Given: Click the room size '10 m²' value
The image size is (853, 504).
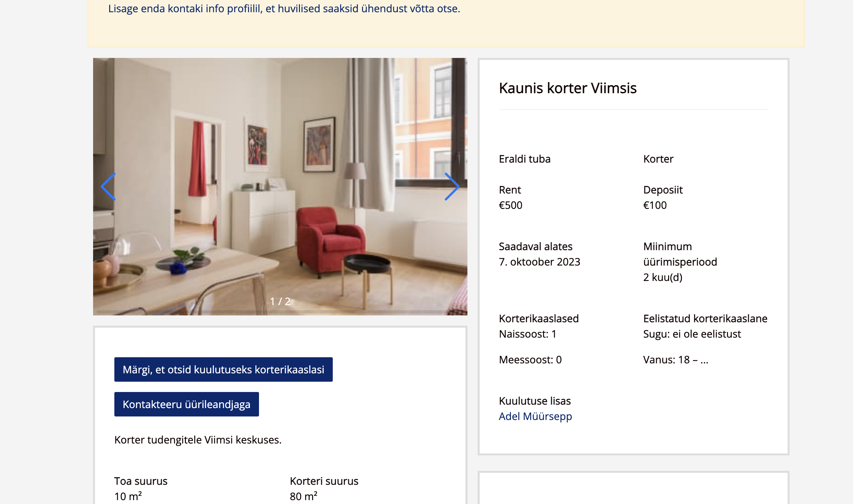Looking at the screenshot, I should (128, 496).
